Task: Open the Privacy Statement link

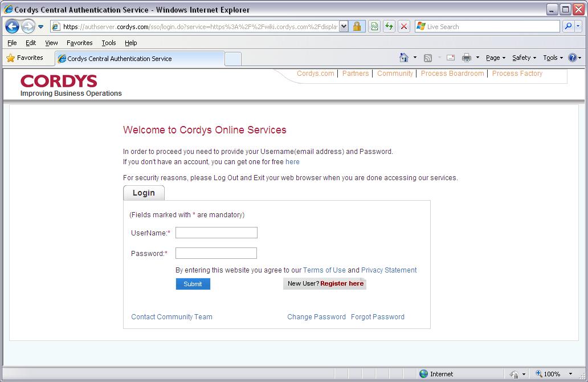Action: tap(389, 270)
